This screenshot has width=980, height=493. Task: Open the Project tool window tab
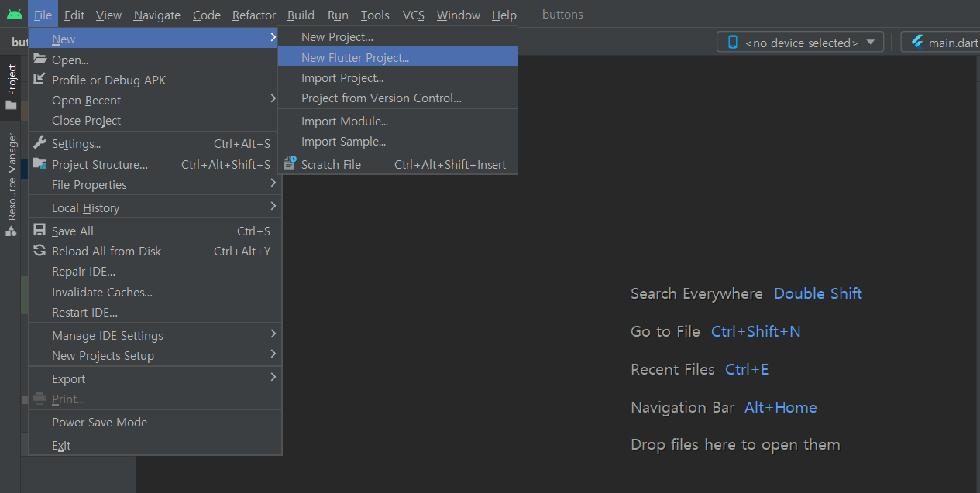click(11, 87)
